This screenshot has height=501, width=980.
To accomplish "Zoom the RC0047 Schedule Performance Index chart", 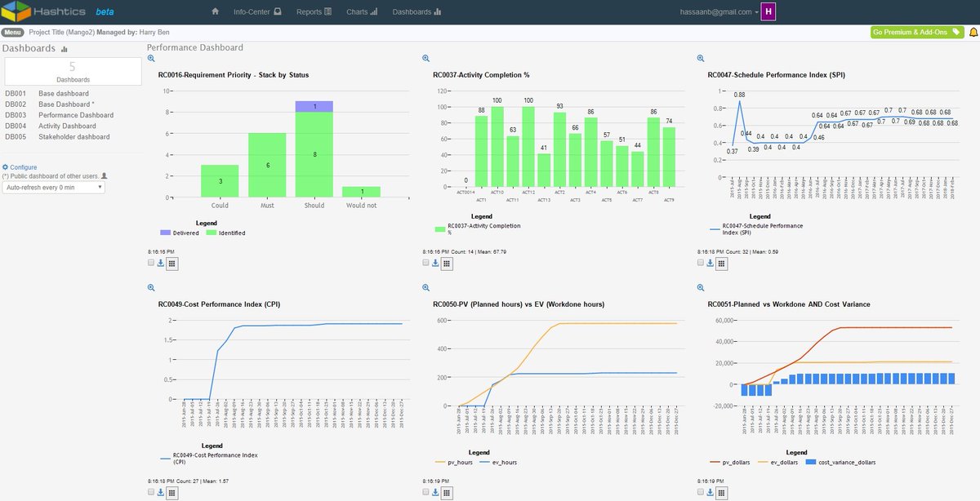I will click(x=701, y=58).
